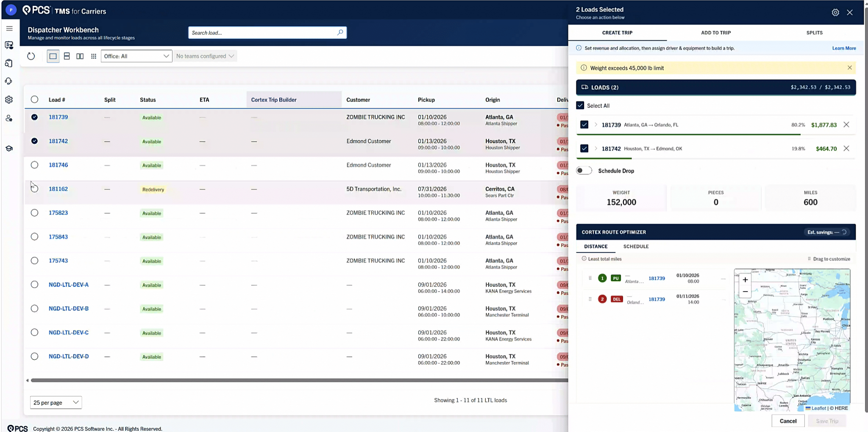Open load 181162 link
Viewport: 868px width, 432px height.
58,189
